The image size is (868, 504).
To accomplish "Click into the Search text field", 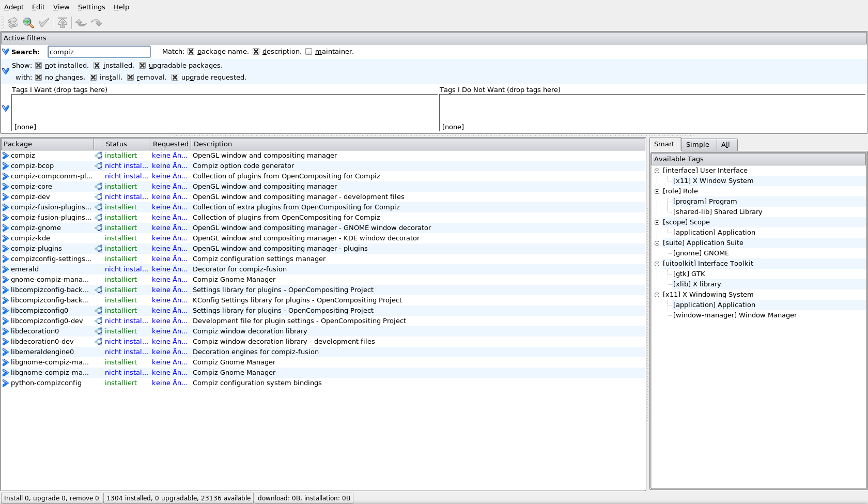I will tap(99, 52).
